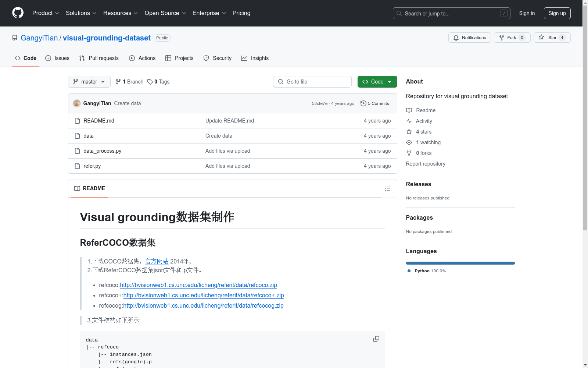Open the Releases heading link

point(419,184)
